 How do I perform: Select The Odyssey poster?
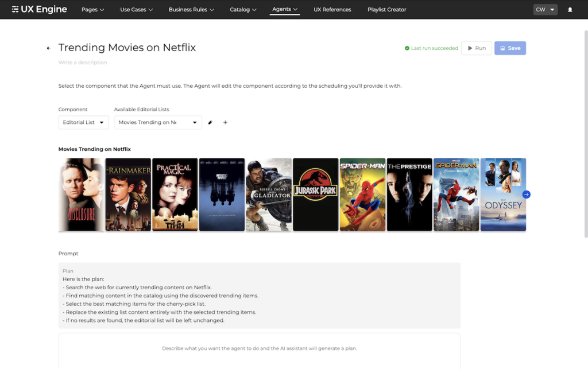[x=503, y=195]
